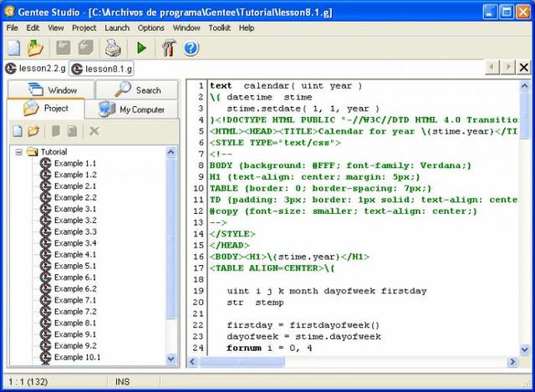This screenshot has height=392, width=535.
Task: Select Example 8.1 in the tree
Action: pos(75,323)
